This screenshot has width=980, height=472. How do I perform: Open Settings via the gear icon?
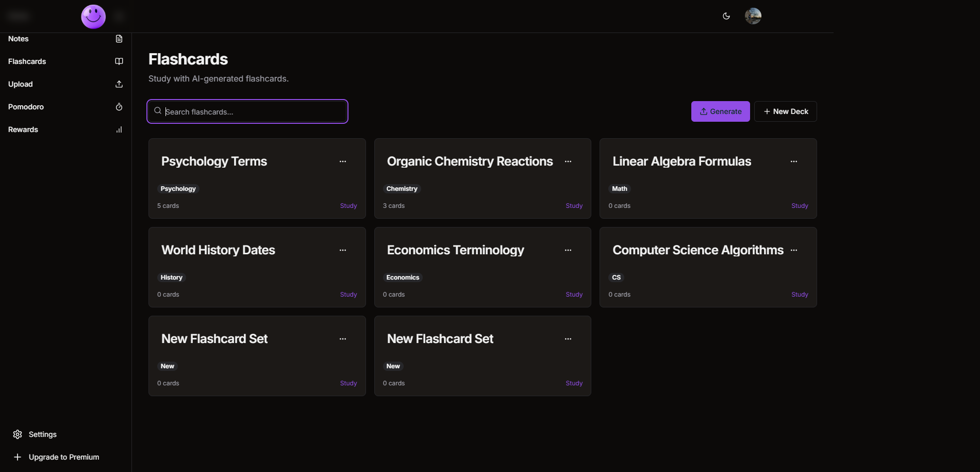(x=18, y=434)
